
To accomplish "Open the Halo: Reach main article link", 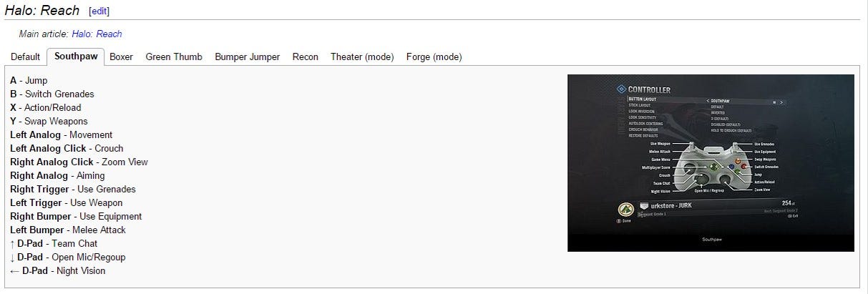I will click(x=97, y=34).
